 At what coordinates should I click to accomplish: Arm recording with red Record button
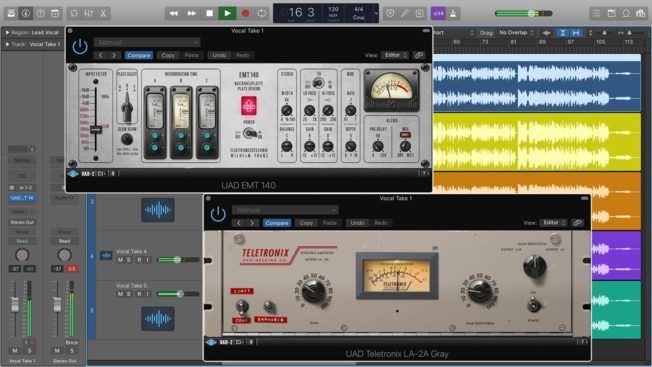point(245,13)
